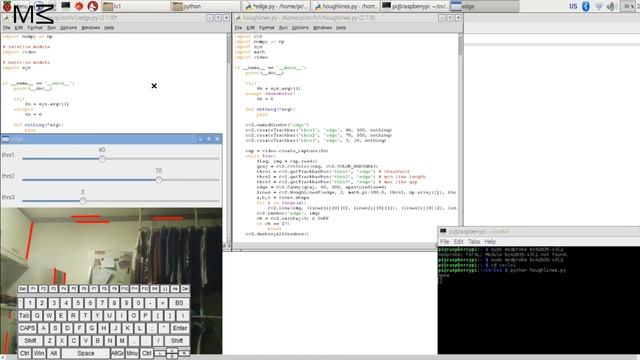Click the thrs1 slider handle at 40
The width and height of the screenshot is (640, 360).
point(102,159)
